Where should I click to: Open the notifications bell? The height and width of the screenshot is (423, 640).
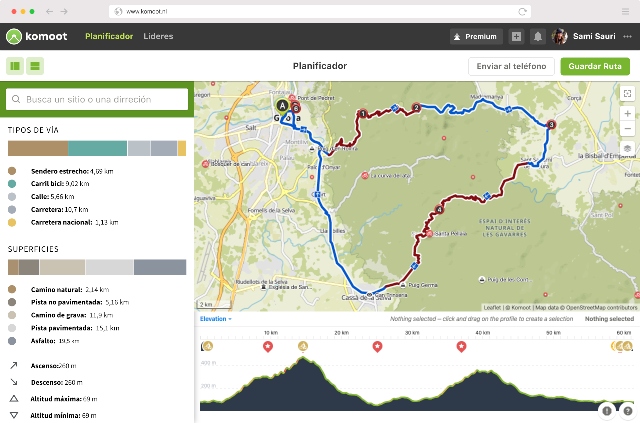[x=538, y=37]
